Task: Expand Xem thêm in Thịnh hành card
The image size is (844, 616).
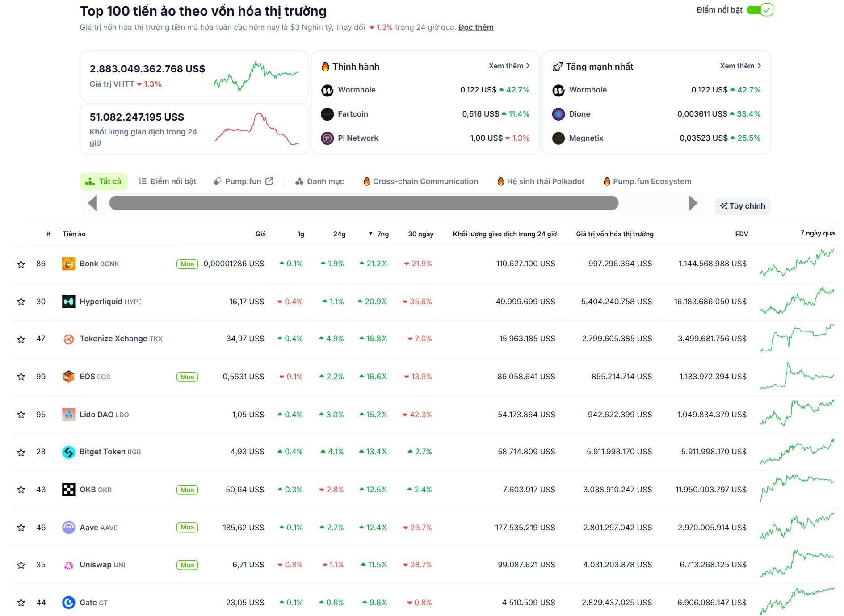Action: click(509, 66)
